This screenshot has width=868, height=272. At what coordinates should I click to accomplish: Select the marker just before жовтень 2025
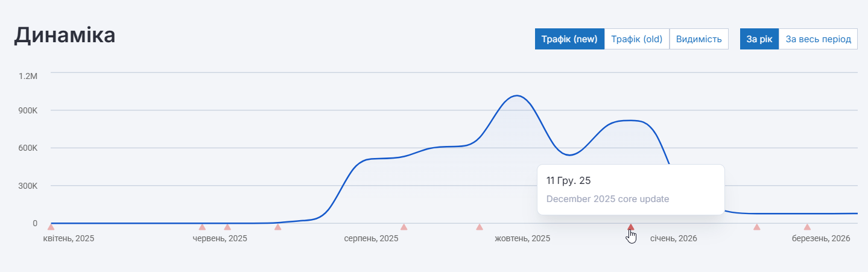click(480, 227)
